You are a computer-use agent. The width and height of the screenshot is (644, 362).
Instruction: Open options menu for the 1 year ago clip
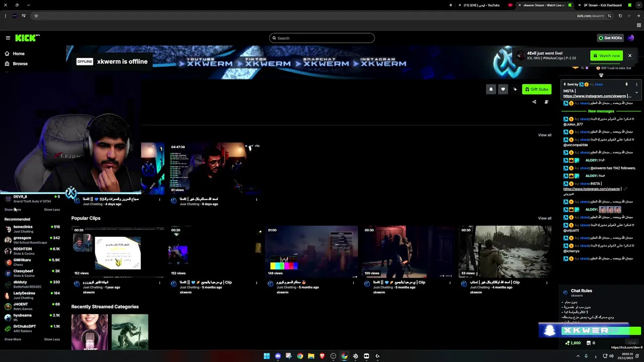(x=159, y=283)
